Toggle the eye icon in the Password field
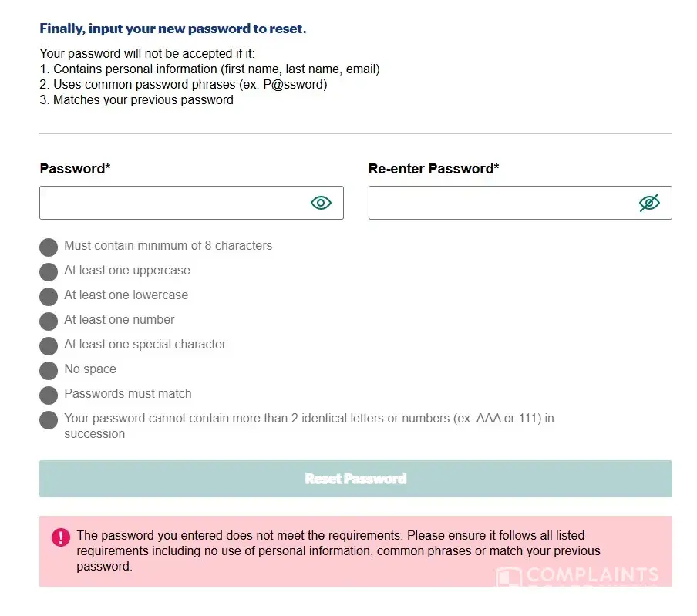Viewport: 697px width, 616px height. [x=321, y=203]
